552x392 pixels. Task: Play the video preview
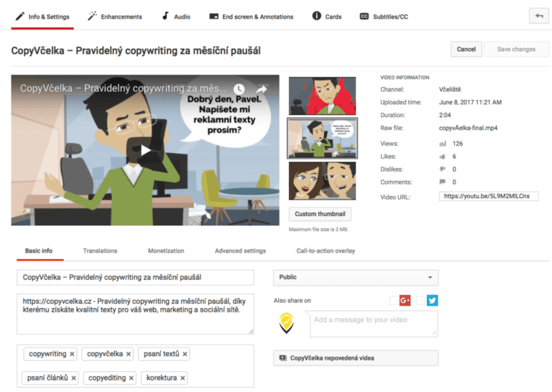146,150
